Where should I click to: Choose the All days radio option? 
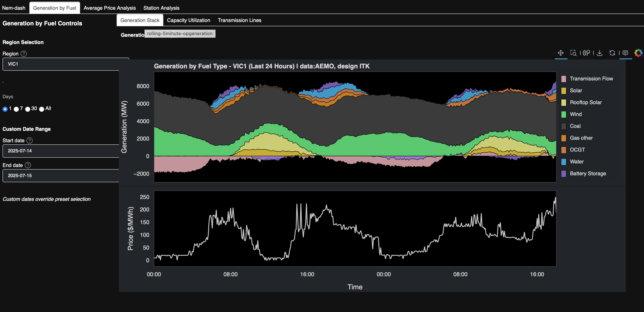tap(42, 109)
